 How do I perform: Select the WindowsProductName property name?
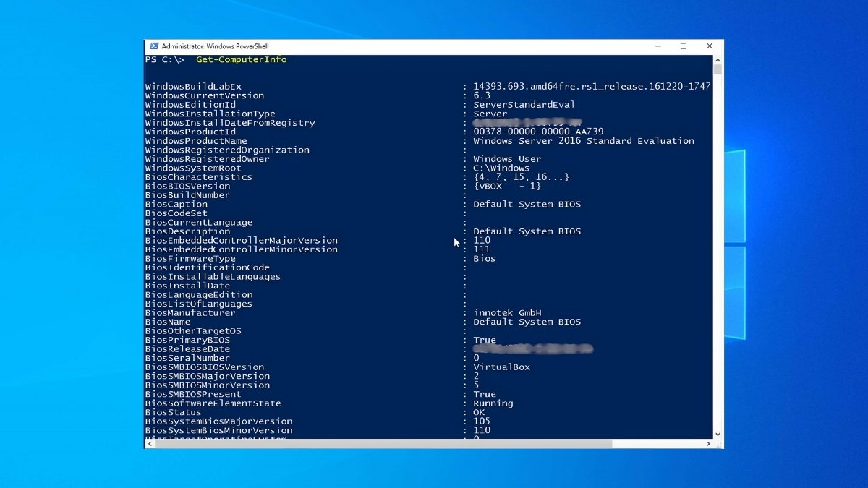196,141
